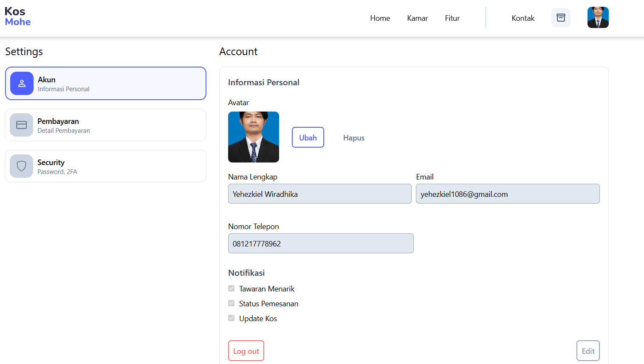644x364 pixels.
Task: Focus the Nama Lengkap input field
Action: [x=319, y=194]
